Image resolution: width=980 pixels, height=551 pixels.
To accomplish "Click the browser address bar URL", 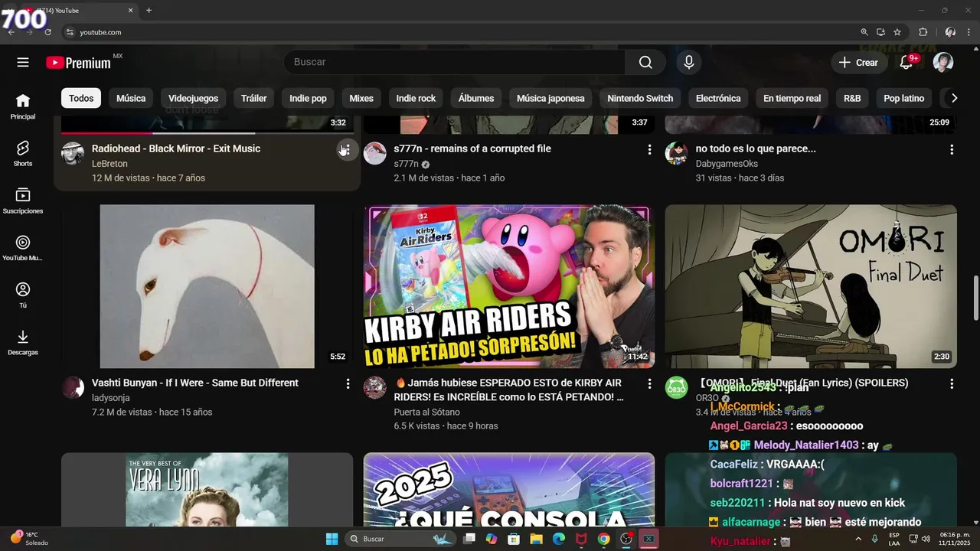I will (101, 32).
